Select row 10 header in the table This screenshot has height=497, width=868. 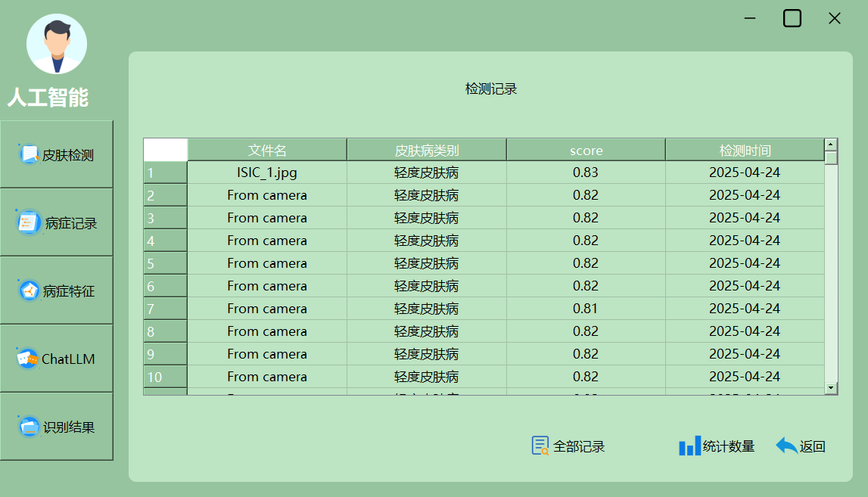[165, 377]
